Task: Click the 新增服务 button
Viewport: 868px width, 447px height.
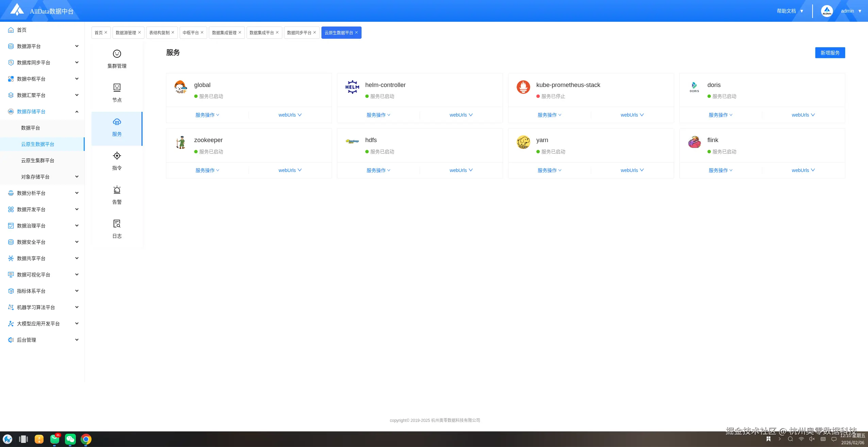Action: click(830, 53)
